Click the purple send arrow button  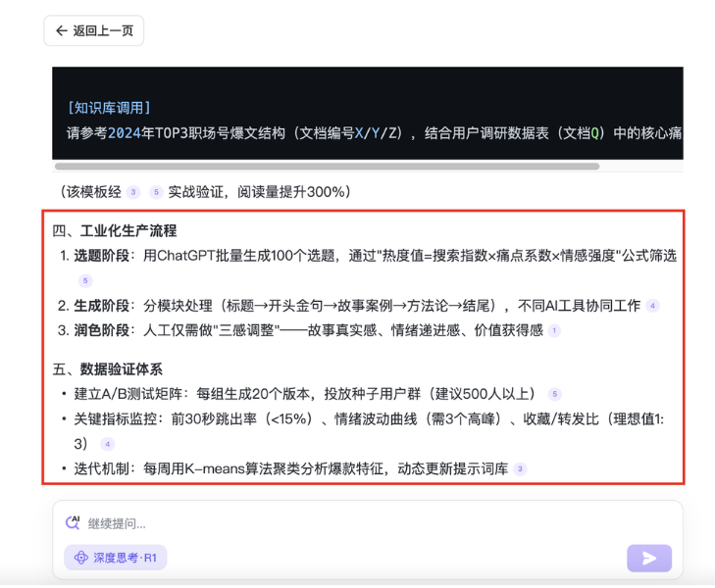pyautogui.click(x=649, y=558)
